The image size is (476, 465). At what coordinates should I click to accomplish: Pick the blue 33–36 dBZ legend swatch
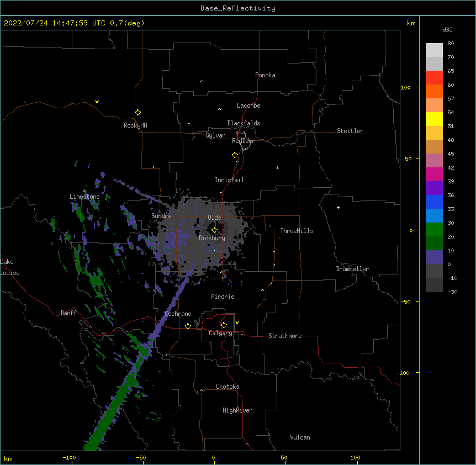434,202
